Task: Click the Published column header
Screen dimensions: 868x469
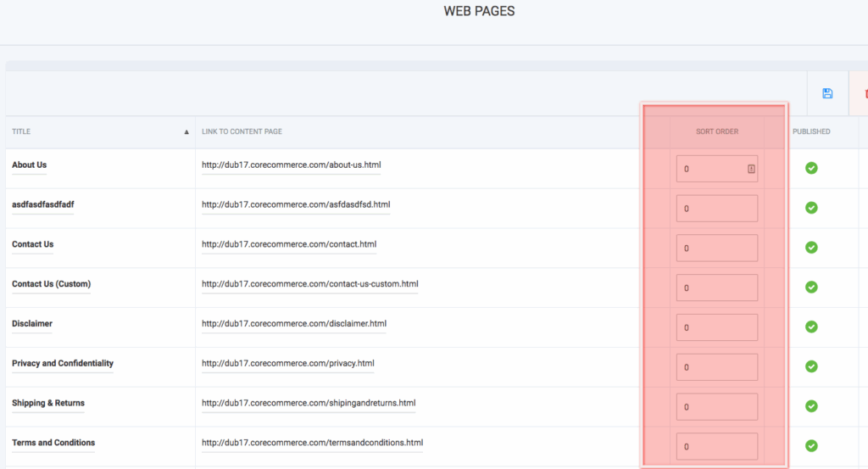Action: [811, 131]
